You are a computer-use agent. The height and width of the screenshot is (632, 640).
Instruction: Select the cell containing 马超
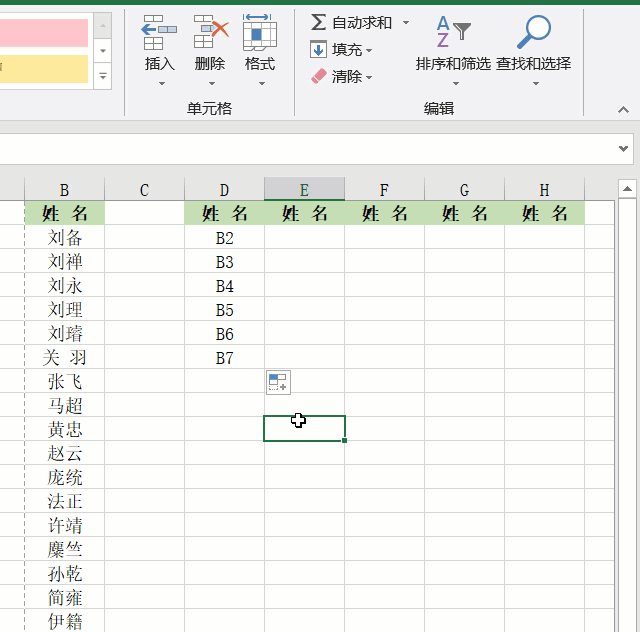[x=64, y=405]
